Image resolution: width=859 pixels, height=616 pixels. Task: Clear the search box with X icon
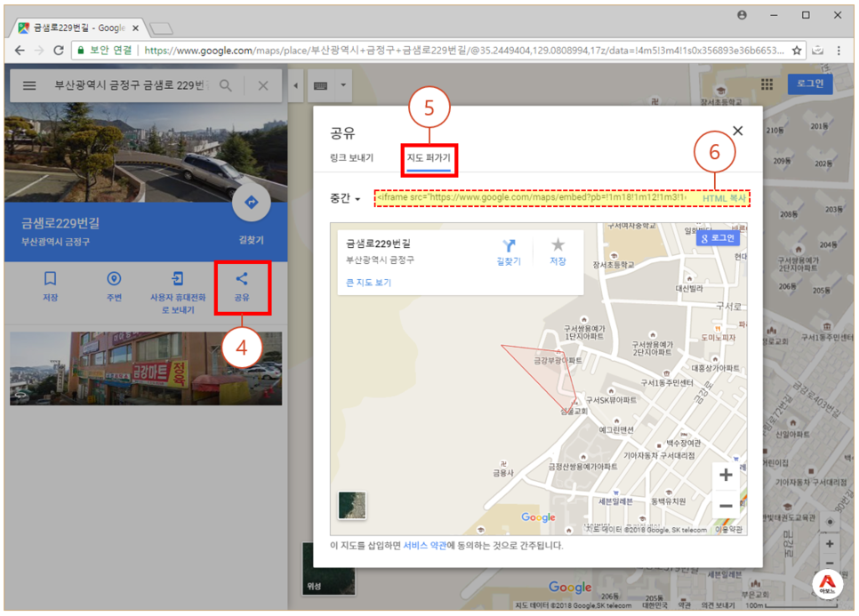pyautogui.click(x=263, y=85)
